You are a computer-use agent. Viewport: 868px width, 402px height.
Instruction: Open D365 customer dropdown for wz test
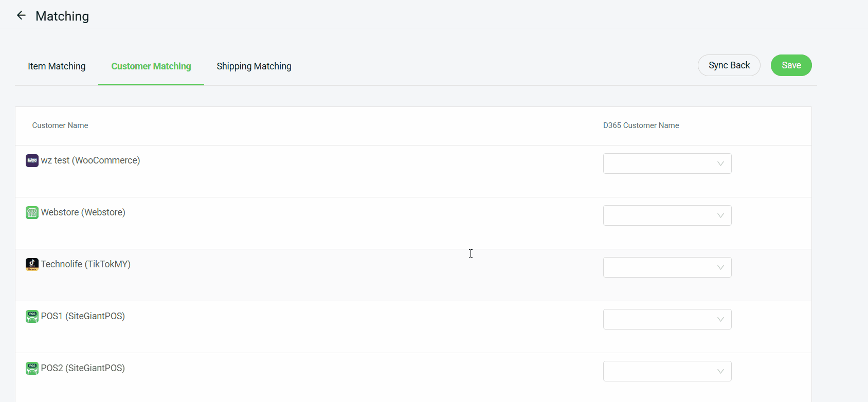(x=667, y=163)
